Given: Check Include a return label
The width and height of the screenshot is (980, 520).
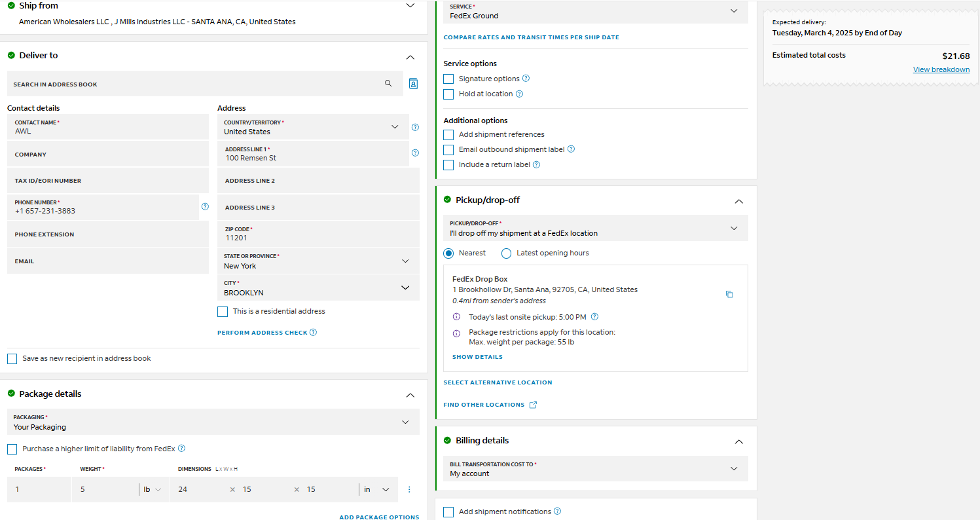Looking at the screenshot, I should 448,165.
